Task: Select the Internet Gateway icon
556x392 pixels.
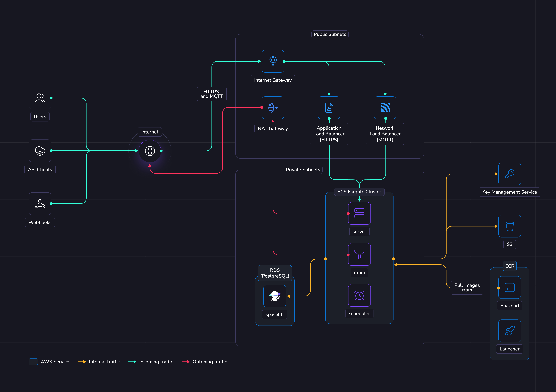Action: click(x=273, y=61)
